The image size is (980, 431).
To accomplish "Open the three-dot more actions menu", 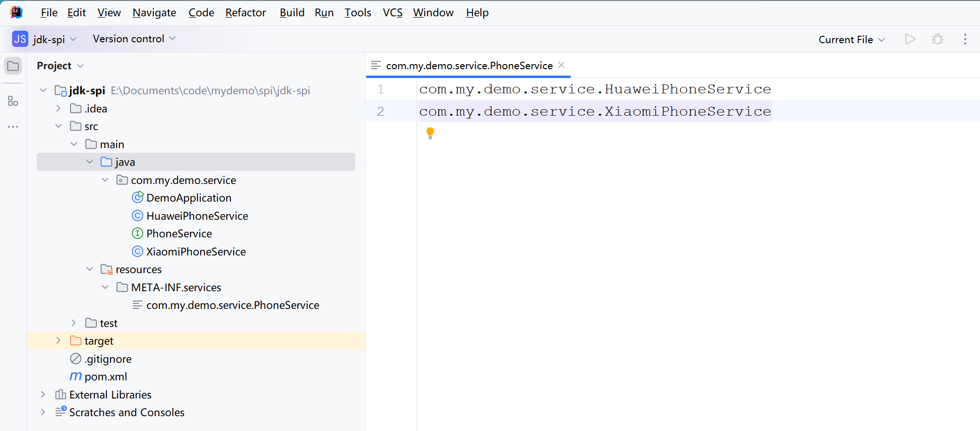I will (965, 39).
